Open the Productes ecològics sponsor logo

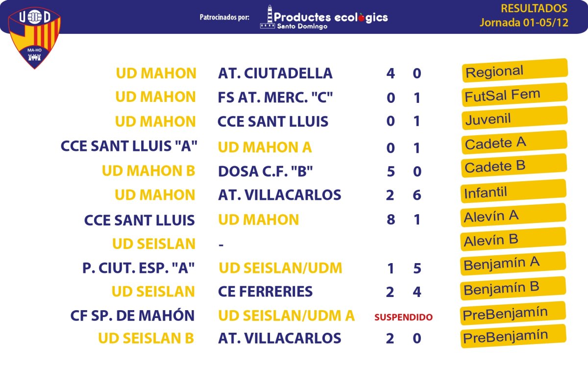[324, 17]
